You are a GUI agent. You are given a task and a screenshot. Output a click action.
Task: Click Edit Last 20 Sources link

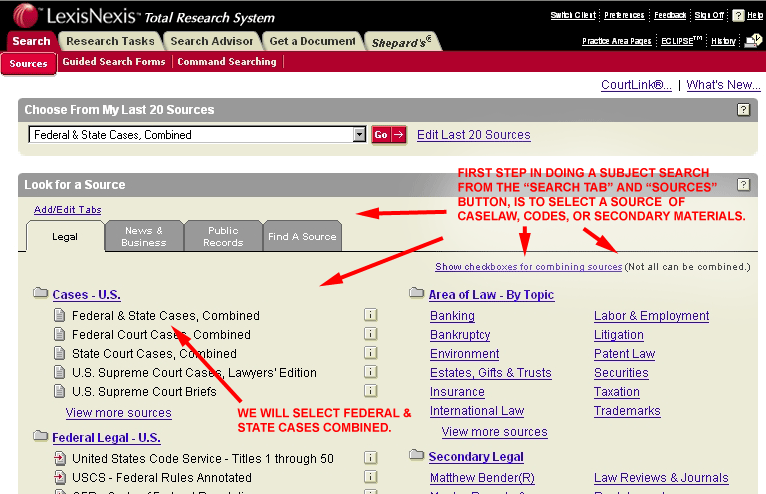(474, 135)
